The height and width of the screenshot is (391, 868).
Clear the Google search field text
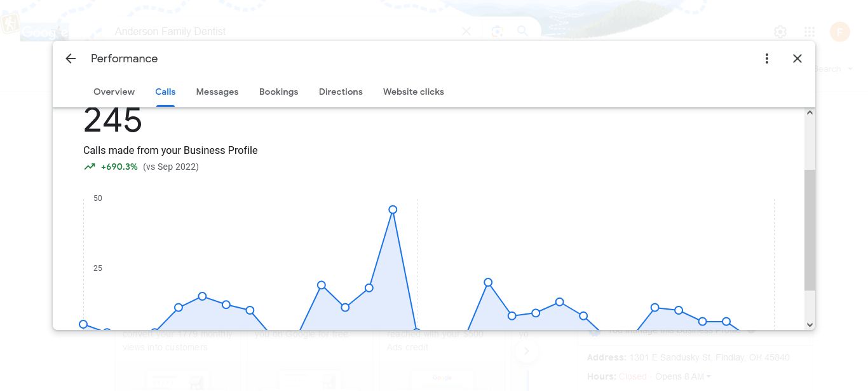(466, 31)
